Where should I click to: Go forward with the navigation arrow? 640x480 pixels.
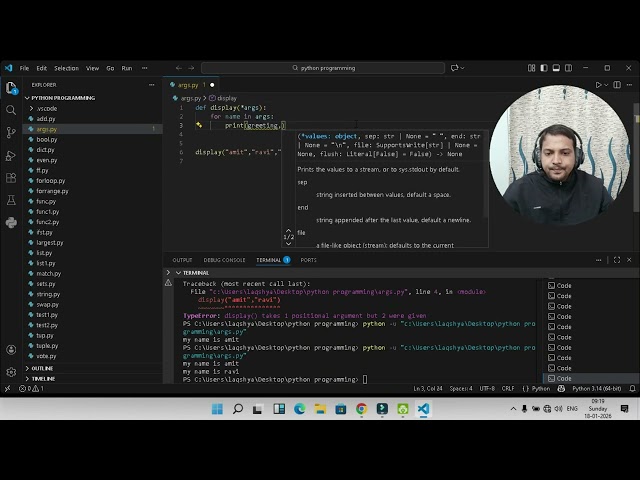coord(191,68)
